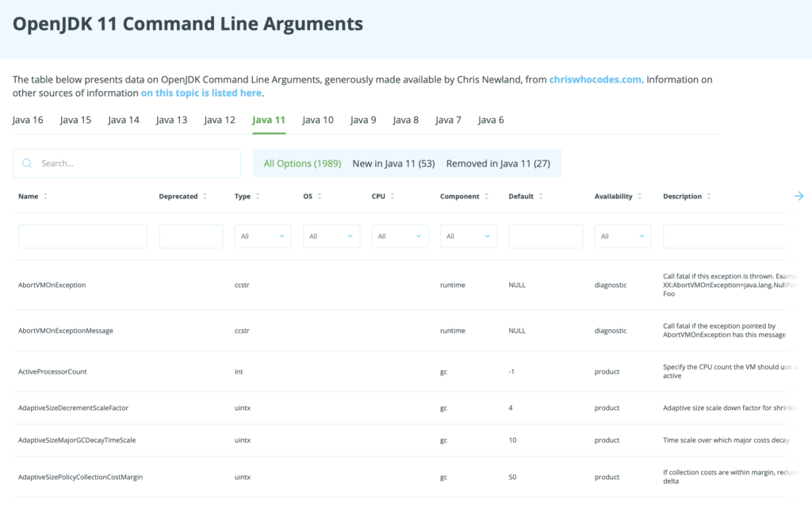Switch to the Java 9 tab
This screenshot has height=507, width=812.
coord(363,121)
